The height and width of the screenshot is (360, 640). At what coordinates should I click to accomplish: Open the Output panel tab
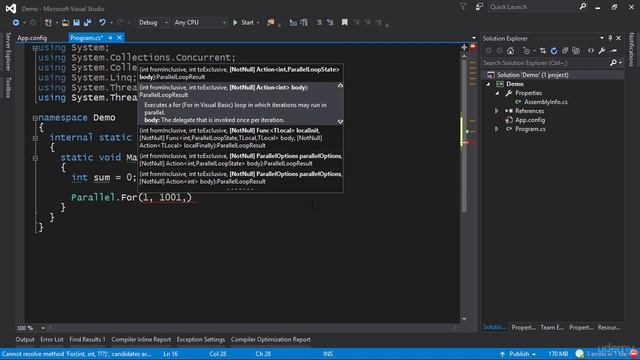point(25,340)
